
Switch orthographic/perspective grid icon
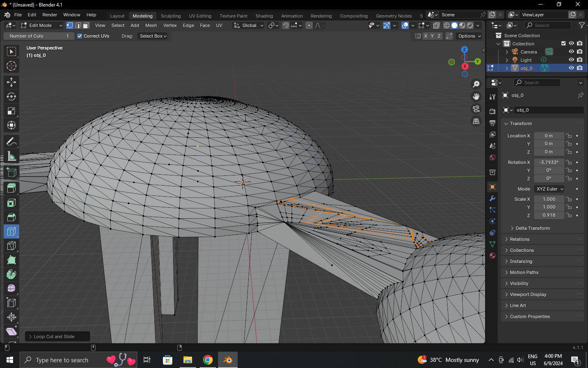point(476,121)
